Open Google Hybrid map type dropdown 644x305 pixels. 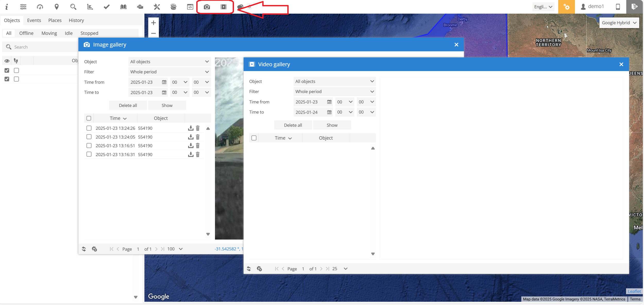(619, 23)
